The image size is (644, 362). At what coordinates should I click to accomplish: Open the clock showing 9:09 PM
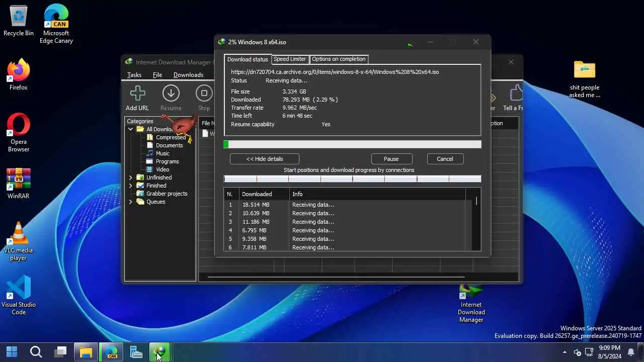pyautogui.click(x=609, y=352)
